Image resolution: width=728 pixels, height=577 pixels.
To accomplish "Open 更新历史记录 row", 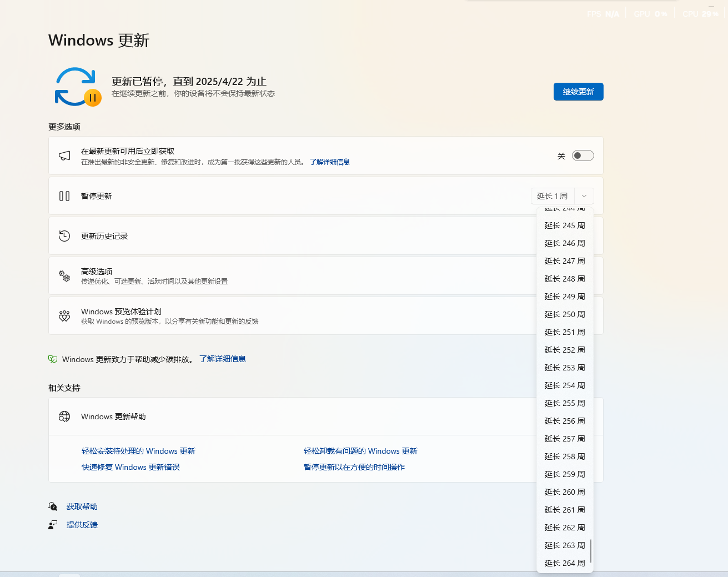I will tap(326, 236).
